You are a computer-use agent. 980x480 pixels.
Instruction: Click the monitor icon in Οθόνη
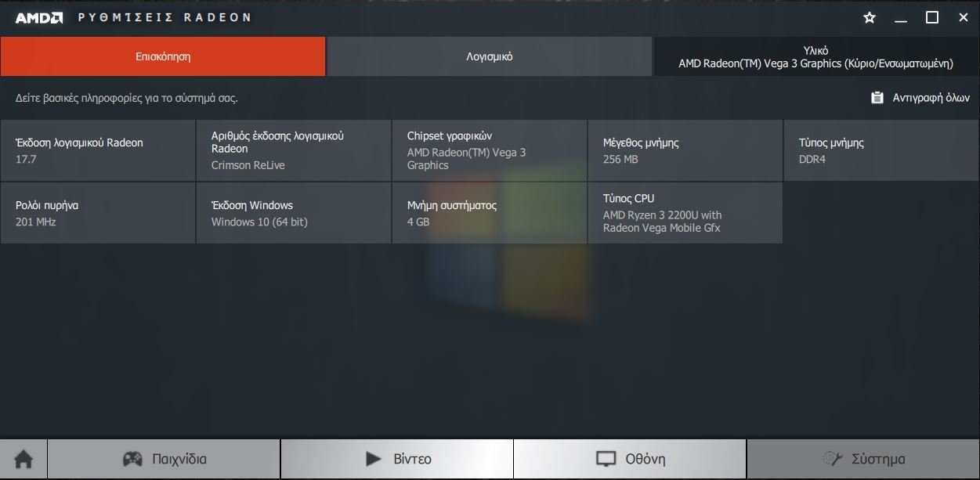coord(606,459)
